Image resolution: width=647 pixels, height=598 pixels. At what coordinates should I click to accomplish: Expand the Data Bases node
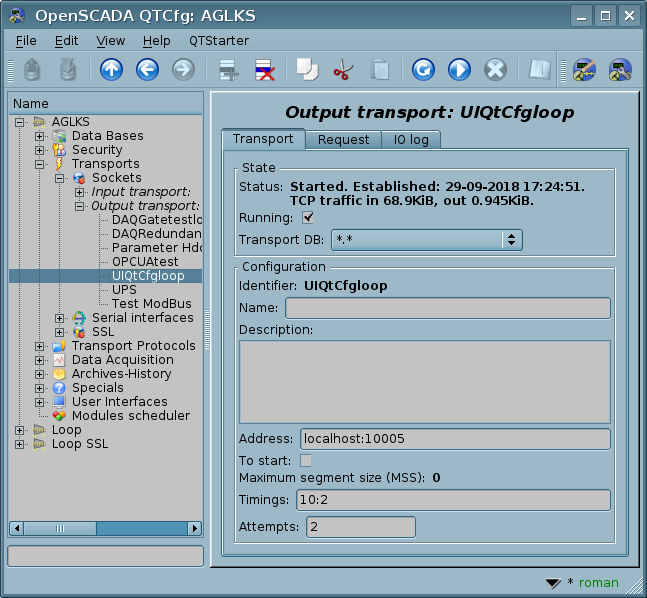pyautogui.click(x=39, y=136)
